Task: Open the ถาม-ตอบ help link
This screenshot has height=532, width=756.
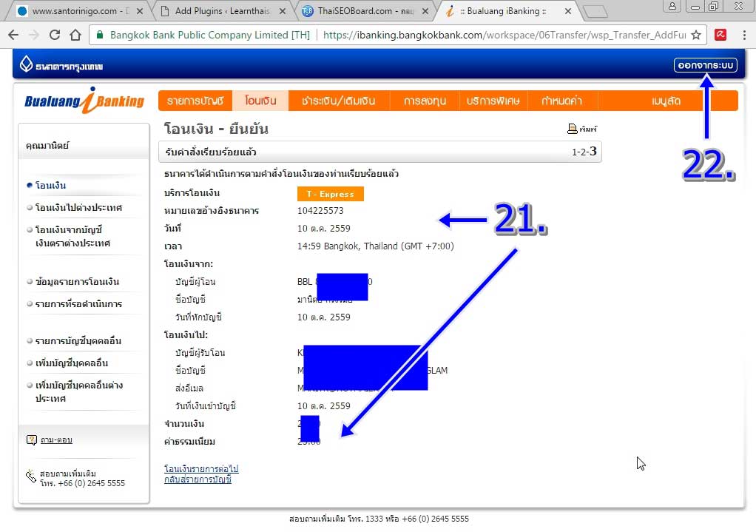Action: point(56,440)
